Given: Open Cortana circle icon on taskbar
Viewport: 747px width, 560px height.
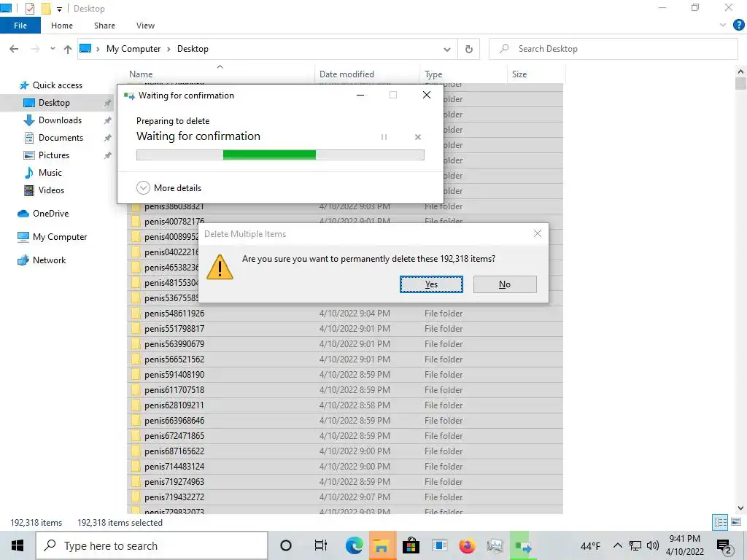Looking at the screenshot, I should [x=286, y=545].
